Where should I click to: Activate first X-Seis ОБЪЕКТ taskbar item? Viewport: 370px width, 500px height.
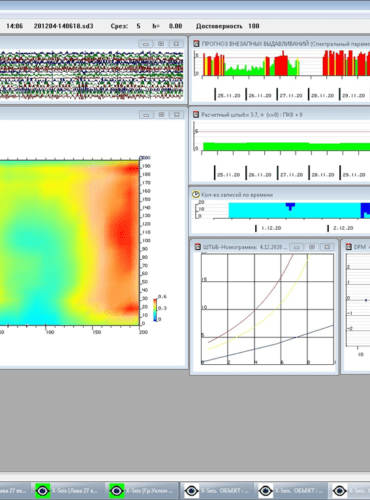pyautogui.click(x=217, y=491)
